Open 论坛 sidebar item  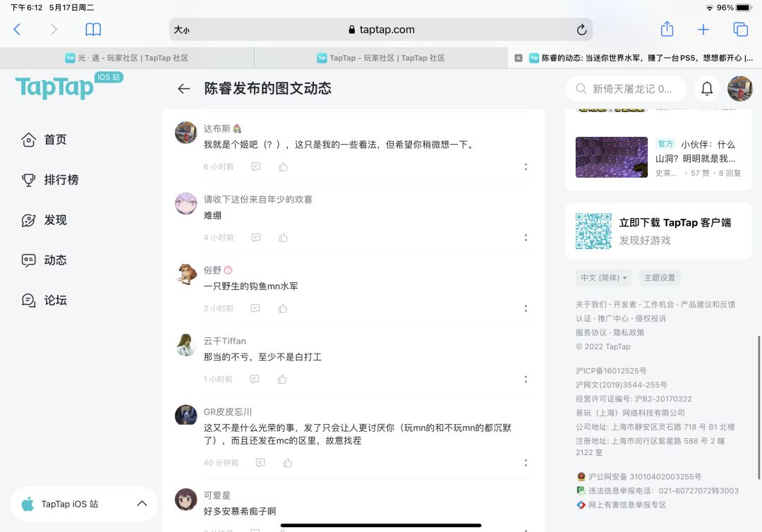[44, 301]
